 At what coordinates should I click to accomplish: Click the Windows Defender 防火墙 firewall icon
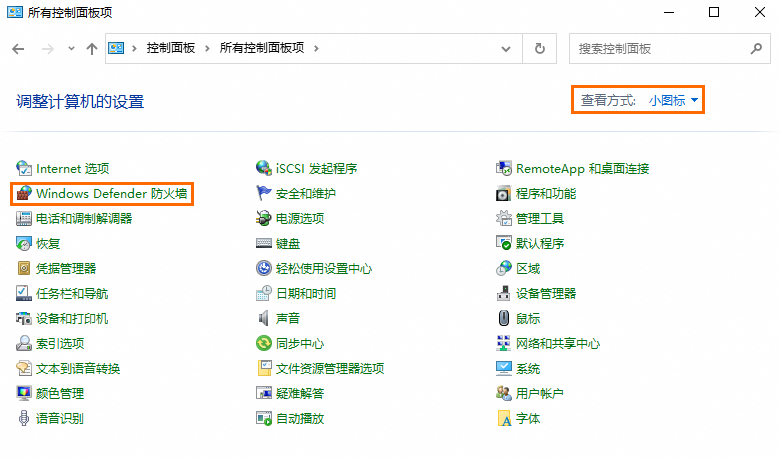point(24,194)
